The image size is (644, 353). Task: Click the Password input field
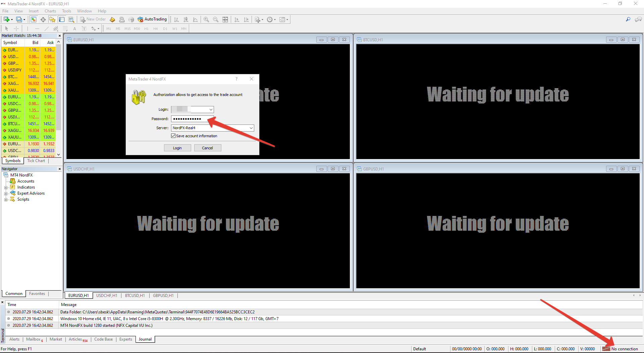point(192,119)
